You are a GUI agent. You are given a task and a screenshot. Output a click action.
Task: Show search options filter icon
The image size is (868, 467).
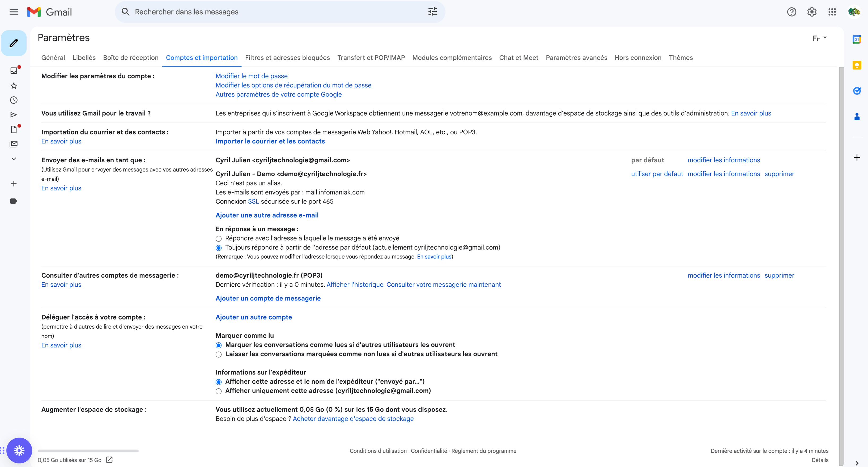tap(432, 12)
